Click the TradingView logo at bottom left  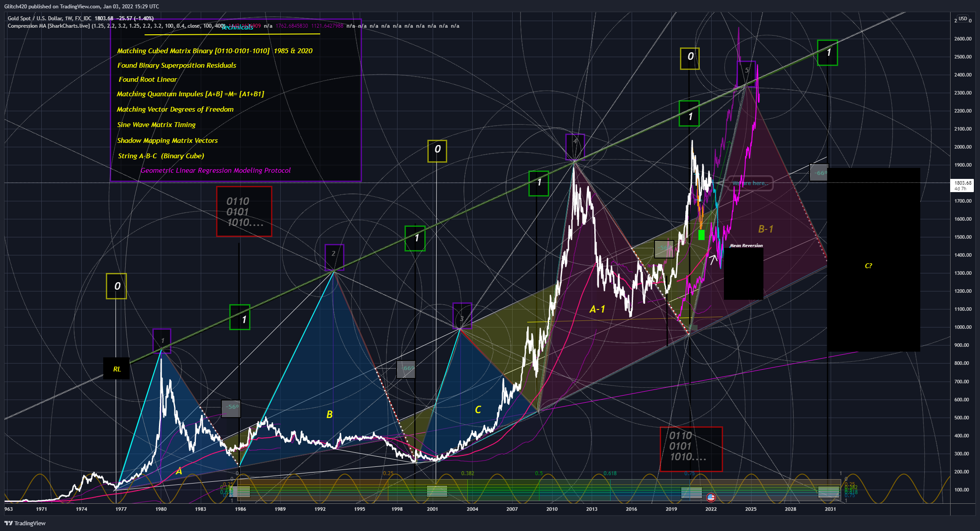tap(25, 523)
